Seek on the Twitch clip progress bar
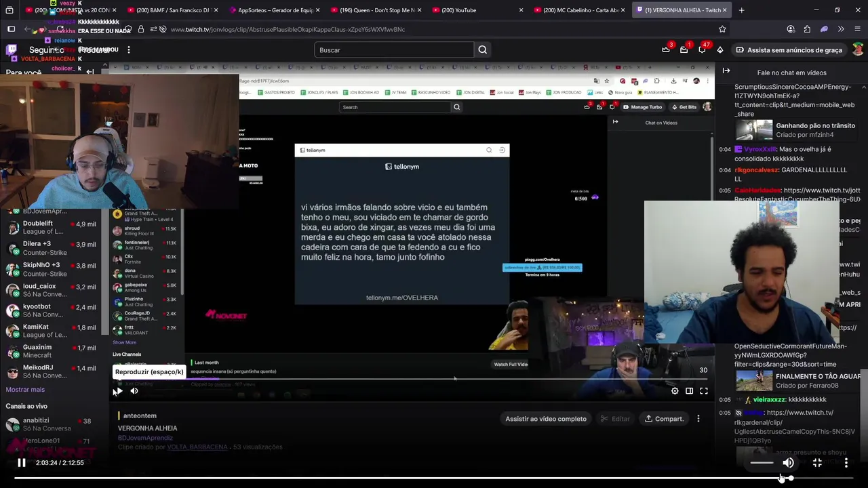868x488 pixels. click(x=412, y=380)
